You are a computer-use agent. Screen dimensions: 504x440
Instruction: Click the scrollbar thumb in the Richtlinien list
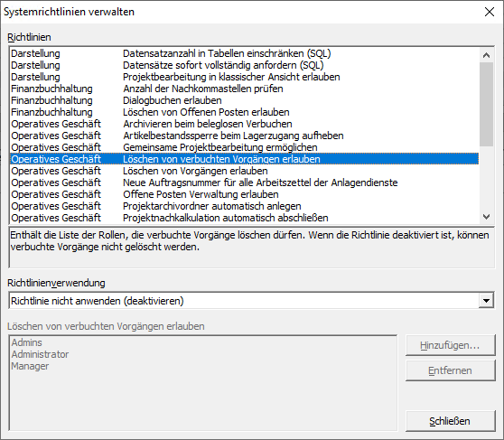coord(486,105)
